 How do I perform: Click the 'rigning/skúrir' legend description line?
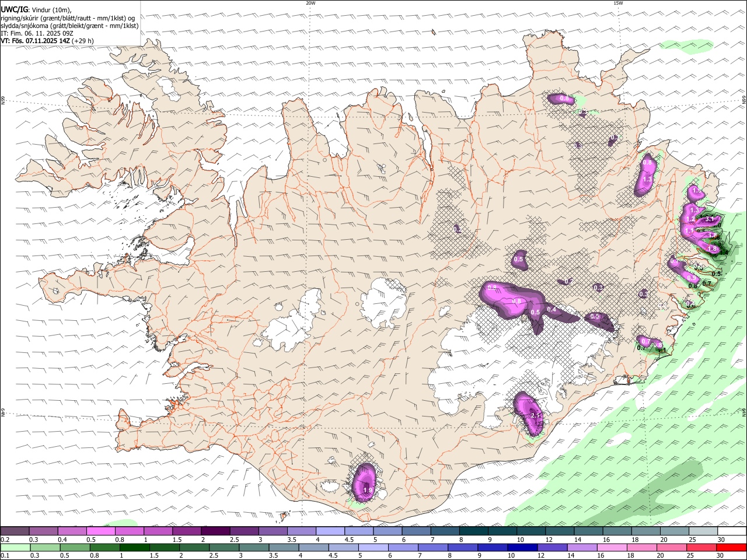68,18
